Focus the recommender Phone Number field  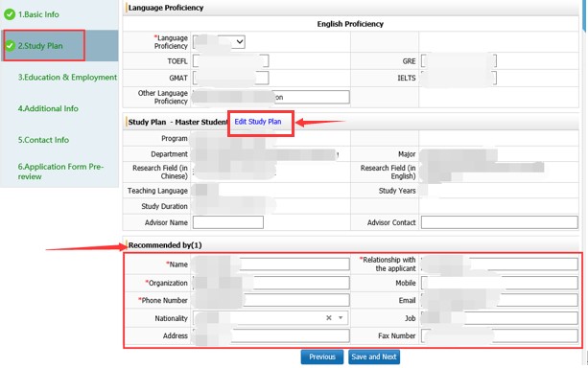pos(271,300)
